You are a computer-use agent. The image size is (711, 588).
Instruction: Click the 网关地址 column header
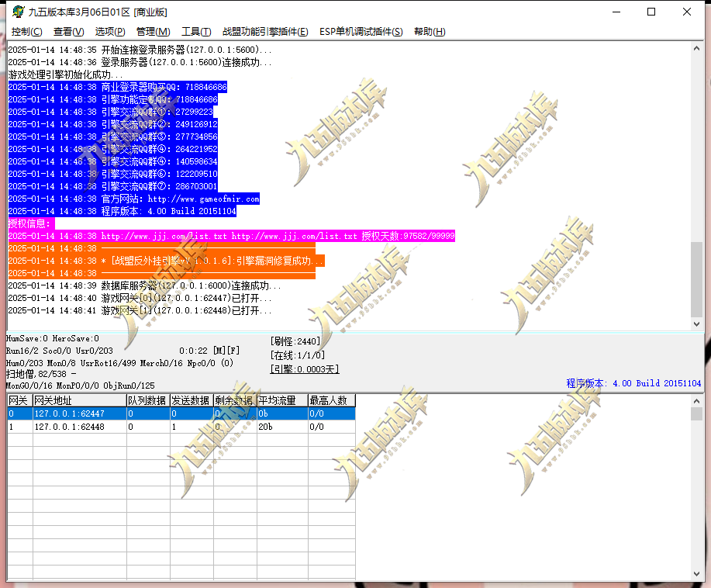pos(79,400)
